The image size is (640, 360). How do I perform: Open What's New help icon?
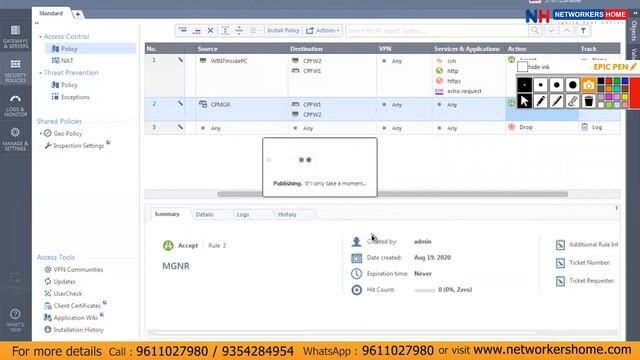(x=16, y=320)
